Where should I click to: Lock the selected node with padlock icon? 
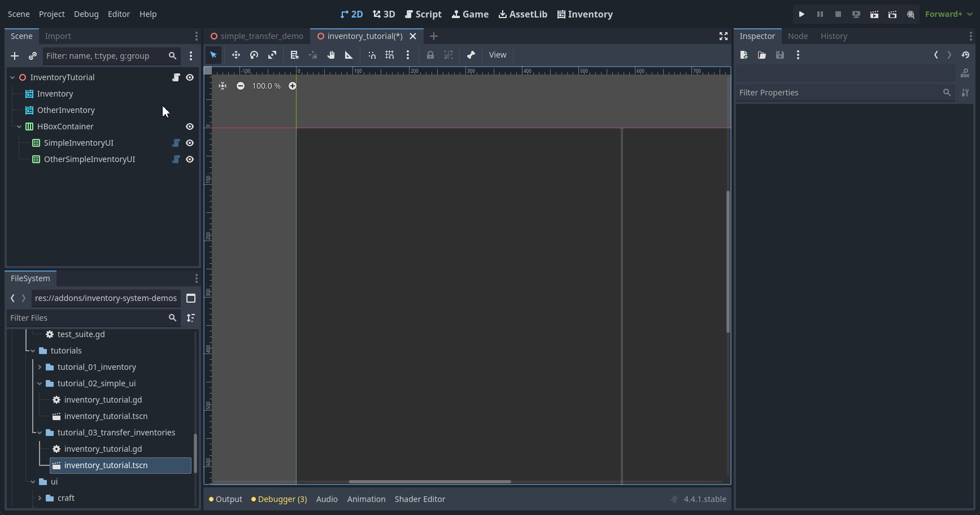click(x=430, y=55)
